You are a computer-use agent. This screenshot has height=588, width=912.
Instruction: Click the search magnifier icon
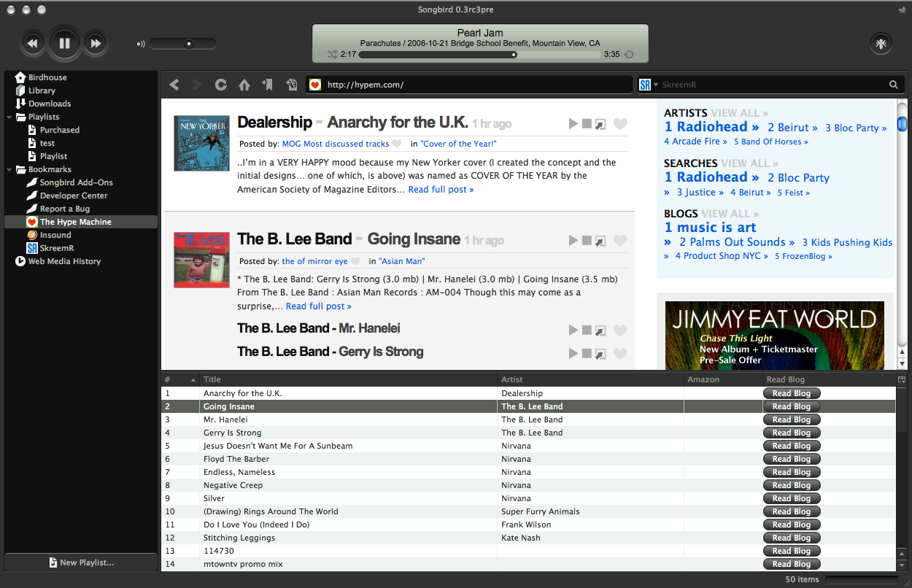tap(894, 85)
